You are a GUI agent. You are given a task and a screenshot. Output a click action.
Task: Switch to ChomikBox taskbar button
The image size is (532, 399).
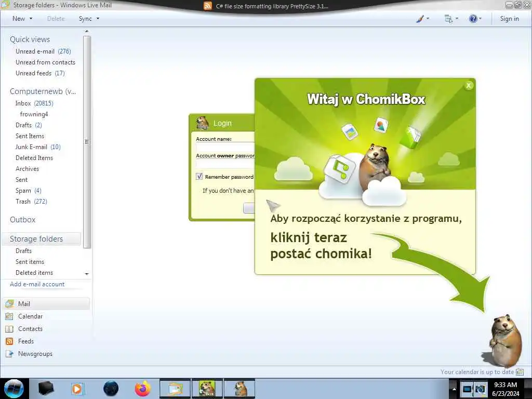pos(207,389)
